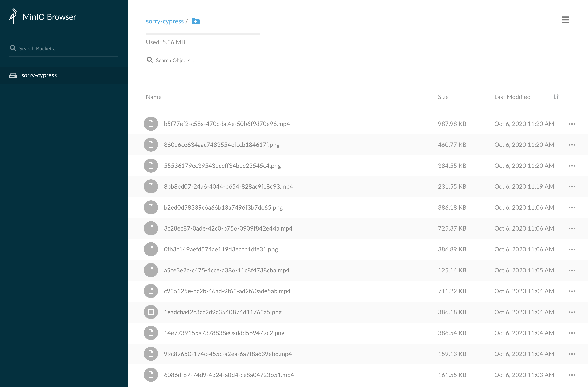Screen dimensions: 588x387
Task: Open 3c28ec87-0ade-42c0-b756-0909f842e44a.mp4
Action: pos(228,228)
